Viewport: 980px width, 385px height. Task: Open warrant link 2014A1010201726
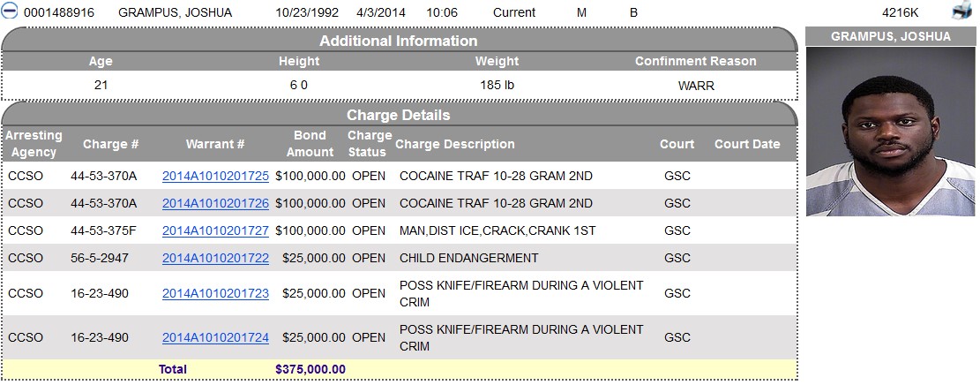pos(215,203)
